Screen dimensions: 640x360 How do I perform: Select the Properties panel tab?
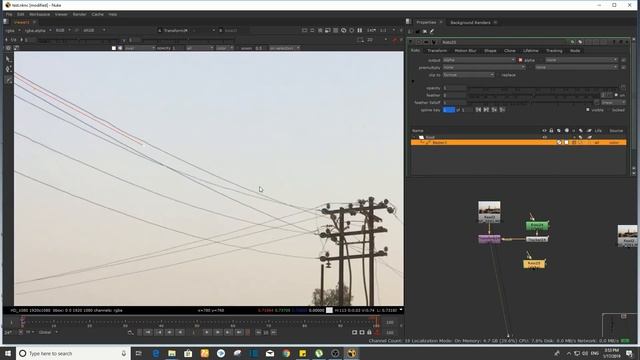click(426, 22)
